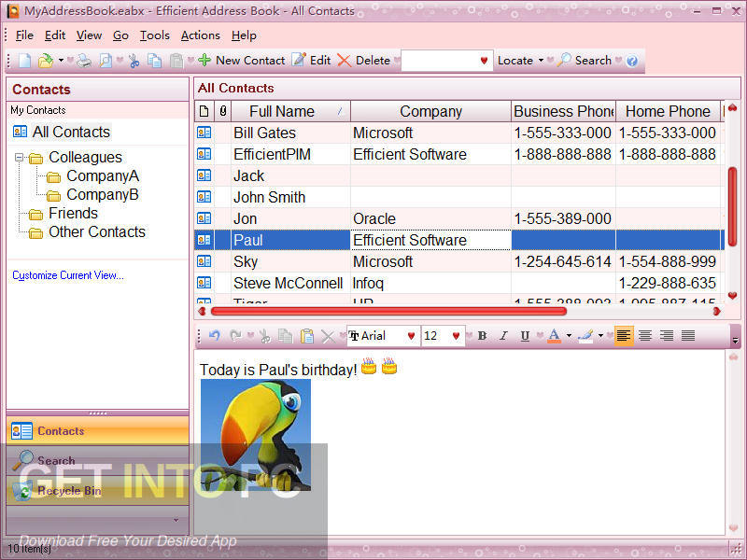Viewport: 747px width, 560px height.
Task: Click the Copy icon in the main toolbar
Action: coord(154,61)
